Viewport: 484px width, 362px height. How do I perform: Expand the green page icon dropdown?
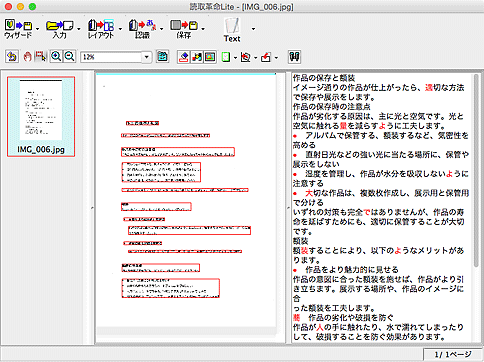point(235,58)
